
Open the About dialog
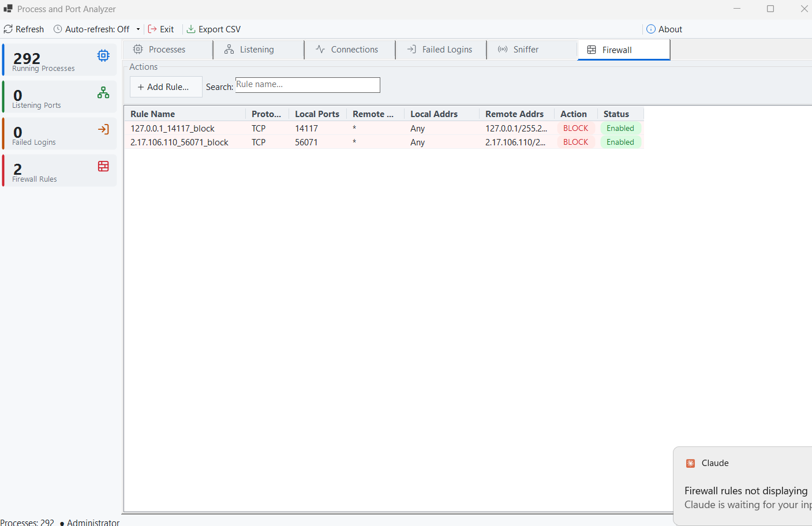tap(664, 29)
